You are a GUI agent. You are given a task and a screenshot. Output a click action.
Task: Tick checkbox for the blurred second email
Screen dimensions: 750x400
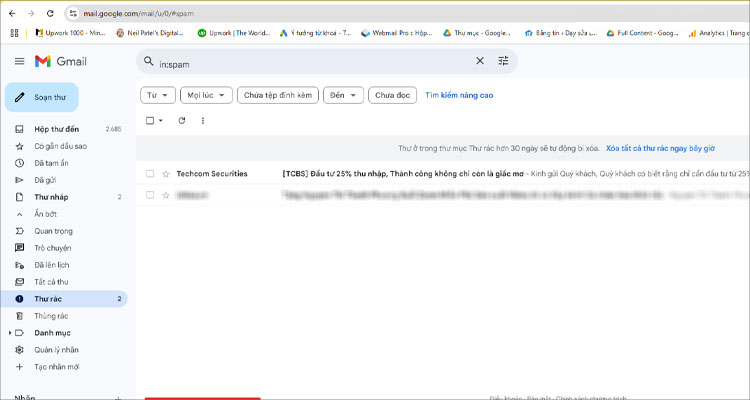point(150,195)
